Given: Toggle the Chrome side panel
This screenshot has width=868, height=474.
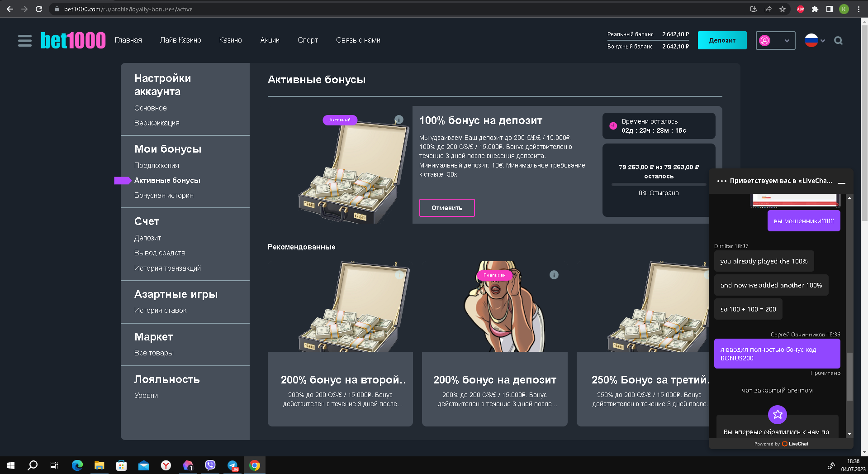Looking at the screenshot, I should [x=830, y=9].
